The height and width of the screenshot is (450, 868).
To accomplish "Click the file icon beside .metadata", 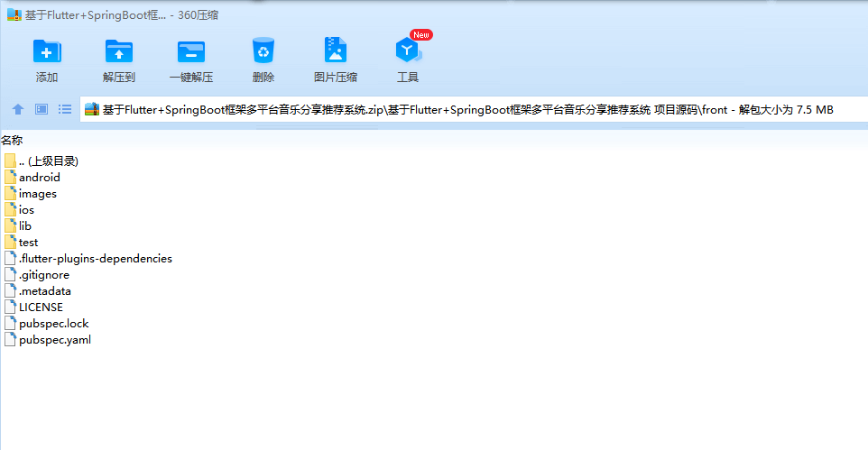I will tap(10, 291).
